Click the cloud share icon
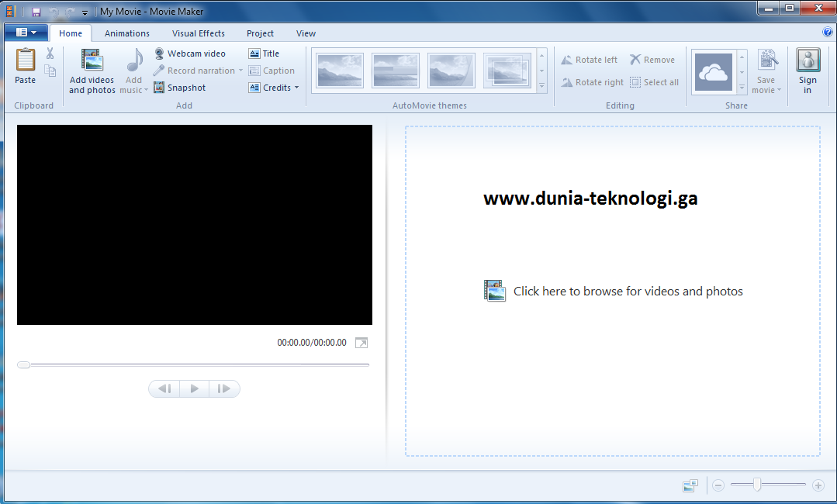 point(713,72)
